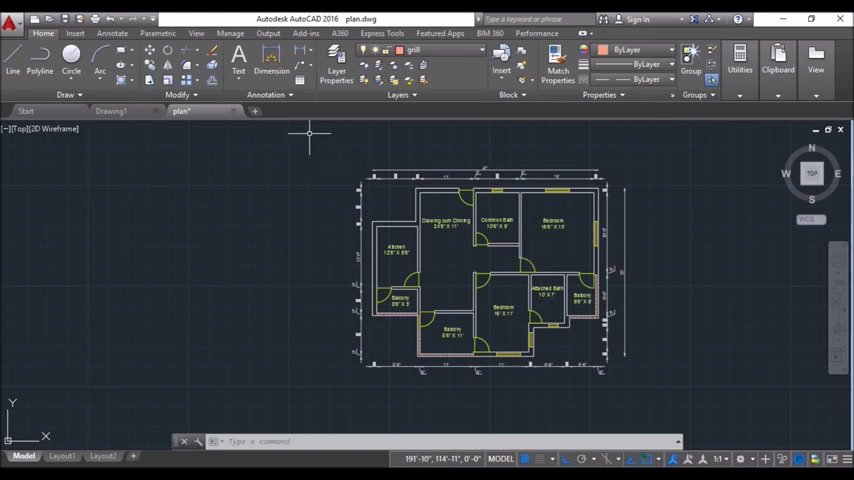854x480 pixels.
Task: Select the Polyline tool
Action: pos(40,59)
